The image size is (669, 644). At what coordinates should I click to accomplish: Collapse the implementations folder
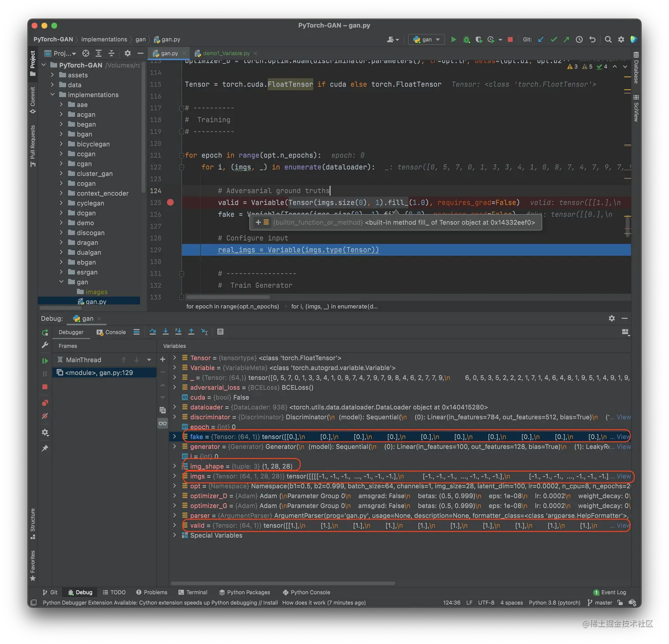tap(53, 95)
